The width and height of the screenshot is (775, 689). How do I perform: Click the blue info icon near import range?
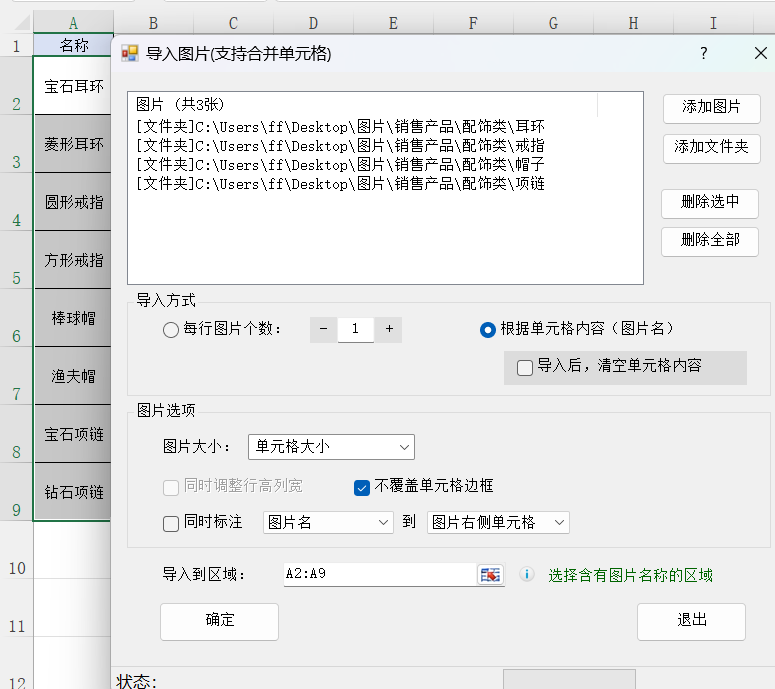527,575
